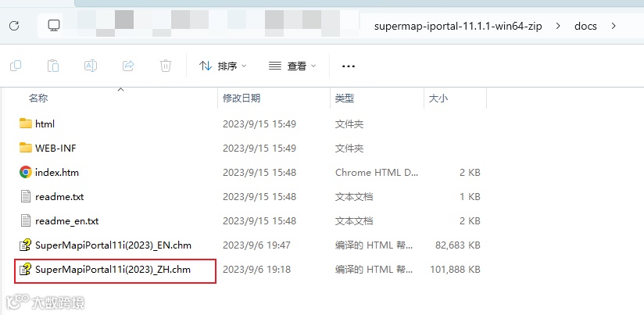Click the document icon of readme_en.txt
The image size is (644, 315).
[x=26, y=221]
